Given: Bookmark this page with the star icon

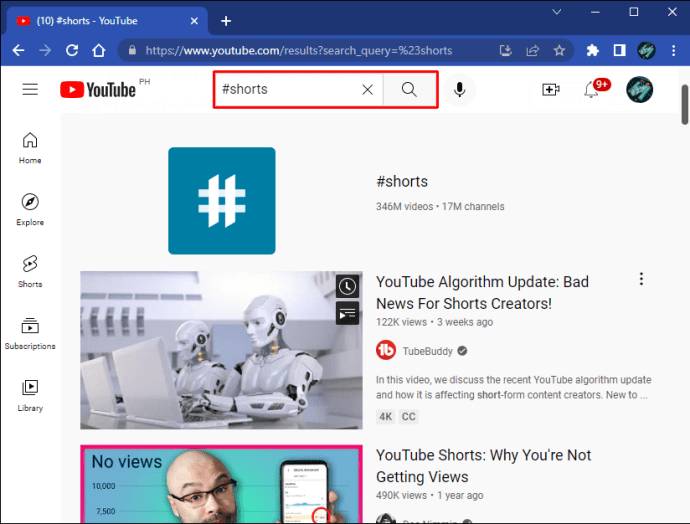Looking at the screenshot, I should [559, 51].
